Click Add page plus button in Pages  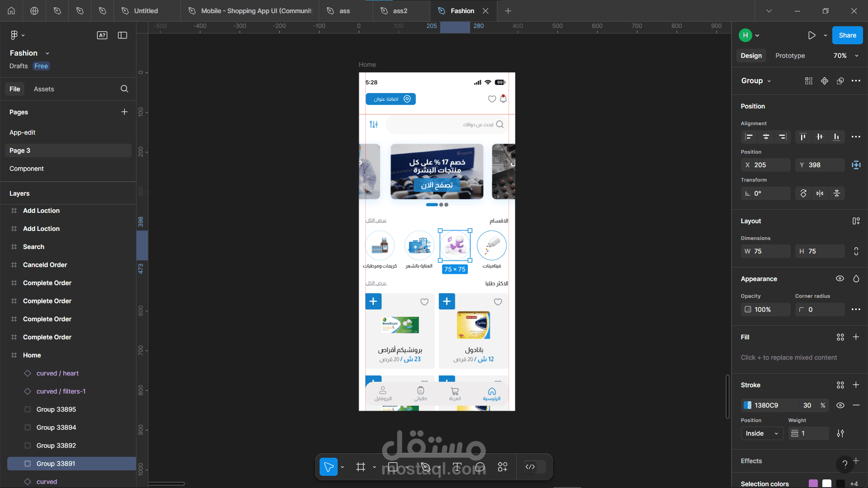(x=125, y=112)
